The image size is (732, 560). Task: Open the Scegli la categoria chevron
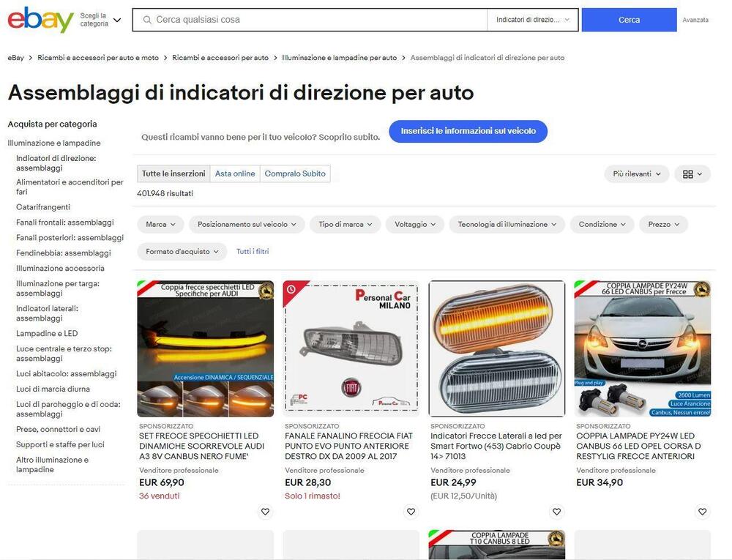pos(117,20)
